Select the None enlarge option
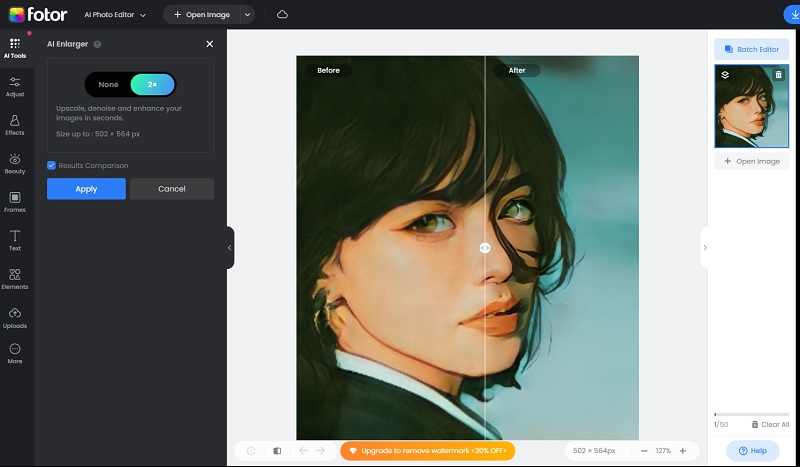 tap(108, 85)
